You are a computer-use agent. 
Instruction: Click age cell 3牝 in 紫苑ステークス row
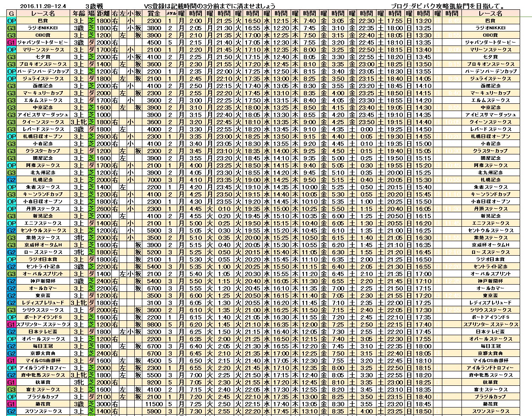point(79,238)
